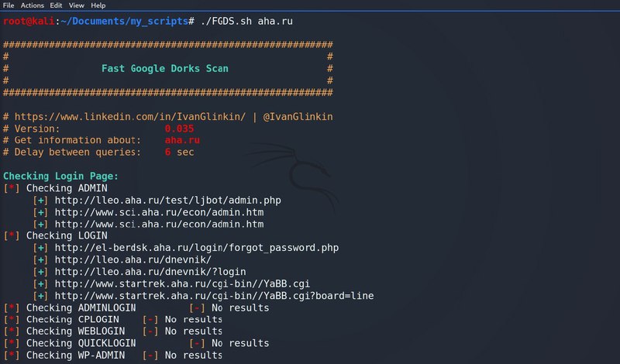Click the version number 0.035

[x=179, y=129]
